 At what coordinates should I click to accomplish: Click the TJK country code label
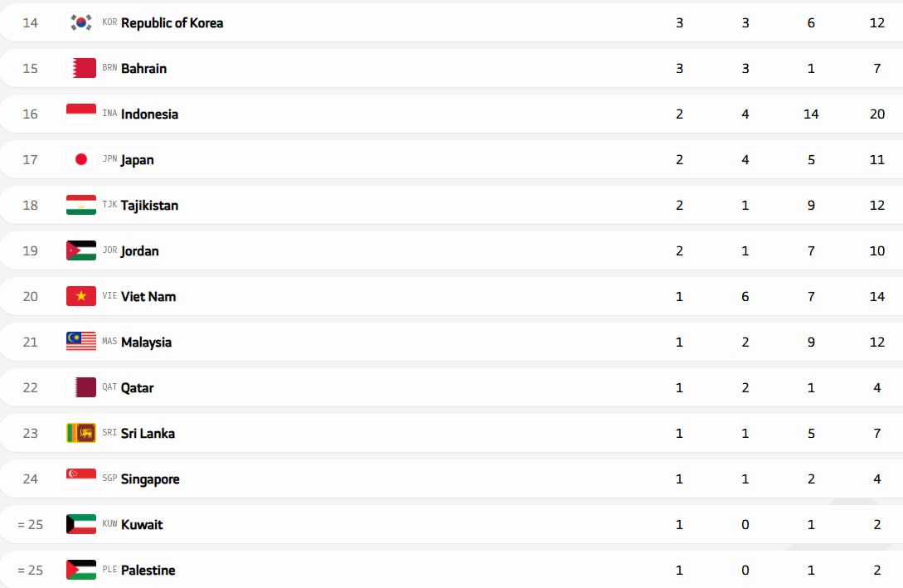109,206
